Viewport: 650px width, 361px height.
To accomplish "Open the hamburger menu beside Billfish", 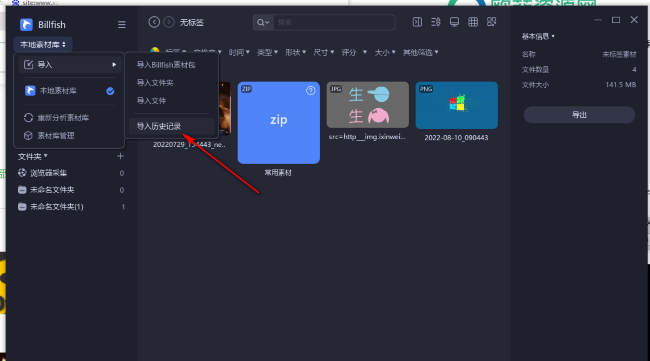I will click(121, 25).
